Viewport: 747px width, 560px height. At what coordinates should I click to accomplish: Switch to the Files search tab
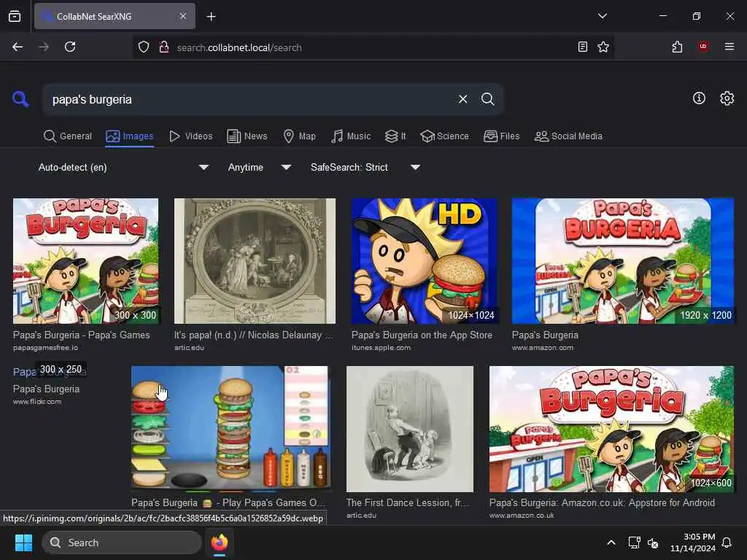501,136
